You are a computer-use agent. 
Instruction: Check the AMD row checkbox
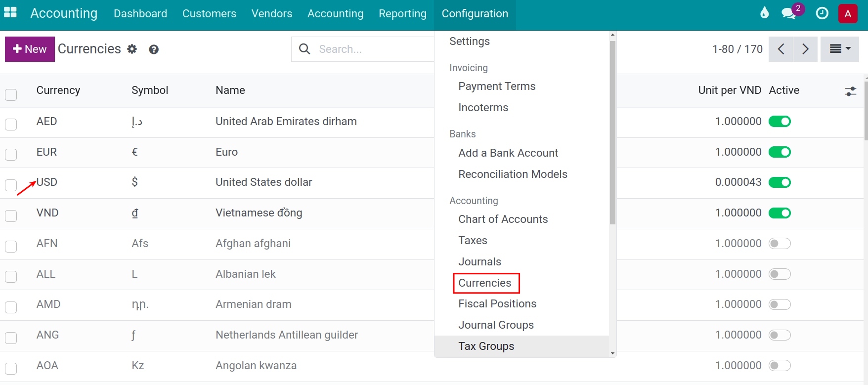pyautogui.click(x=11, y=307)
